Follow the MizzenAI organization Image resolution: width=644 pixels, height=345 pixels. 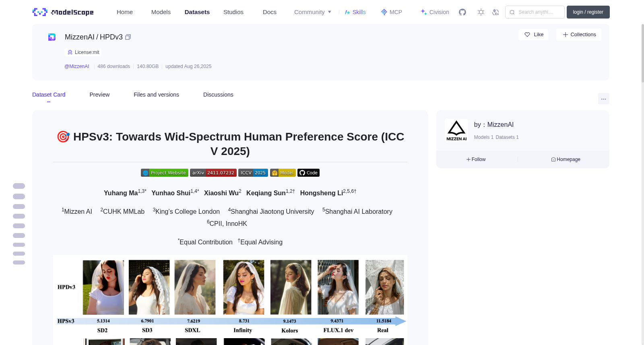pyautogui.click(x=476, y=159)
